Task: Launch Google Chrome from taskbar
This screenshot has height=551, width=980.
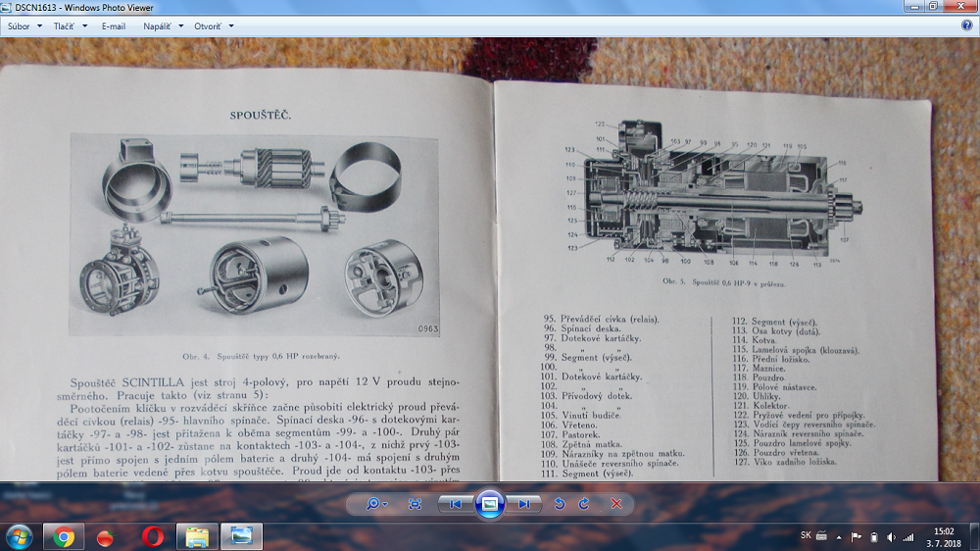Action: click(63, 537)
